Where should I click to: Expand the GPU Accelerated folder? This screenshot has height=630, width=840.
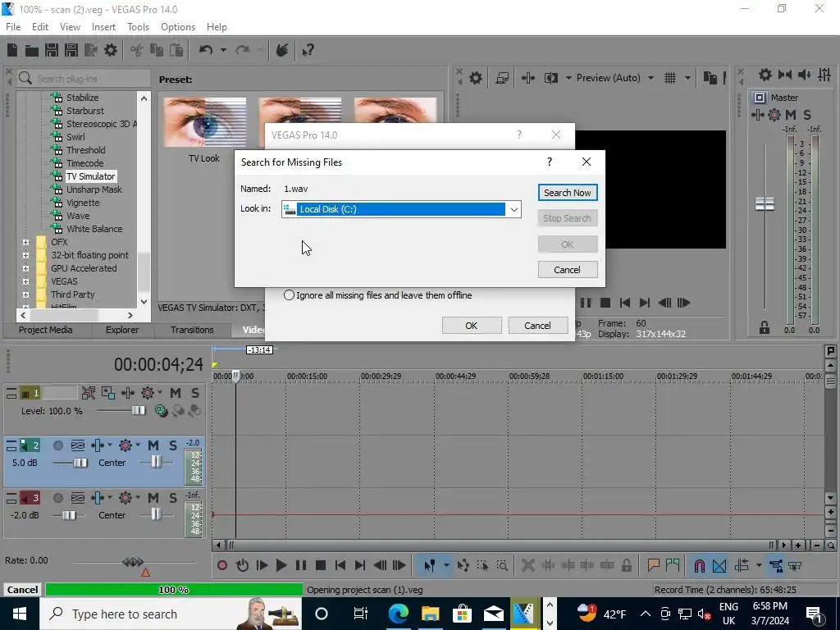click(x=25, y=268)
